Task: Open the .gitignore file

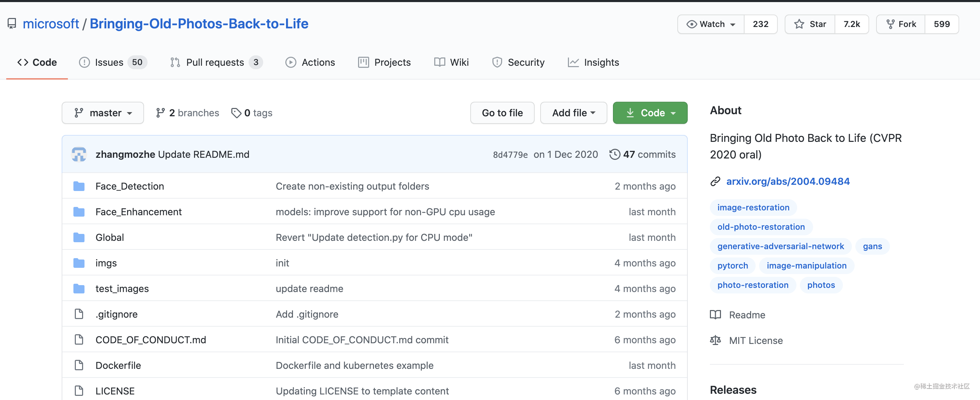Action: (116, 314)
